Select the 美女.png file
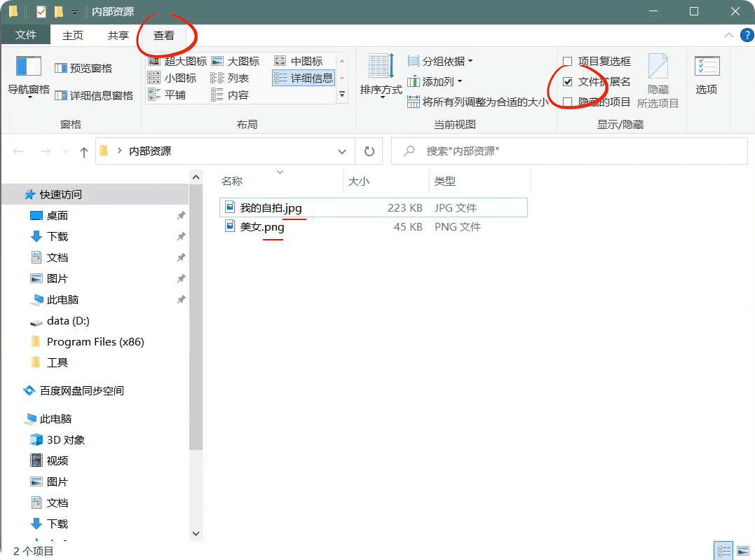This screenshot has width=755, height=560. coord(262,227)
